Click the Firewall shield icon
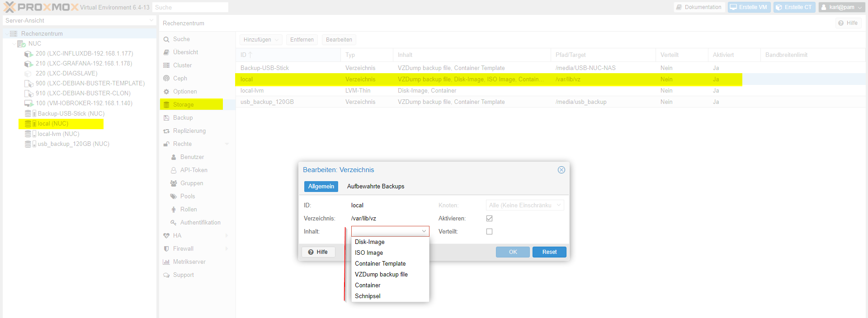Image resolution: width=868 pixels, height=318 pixels. (166, 249)
